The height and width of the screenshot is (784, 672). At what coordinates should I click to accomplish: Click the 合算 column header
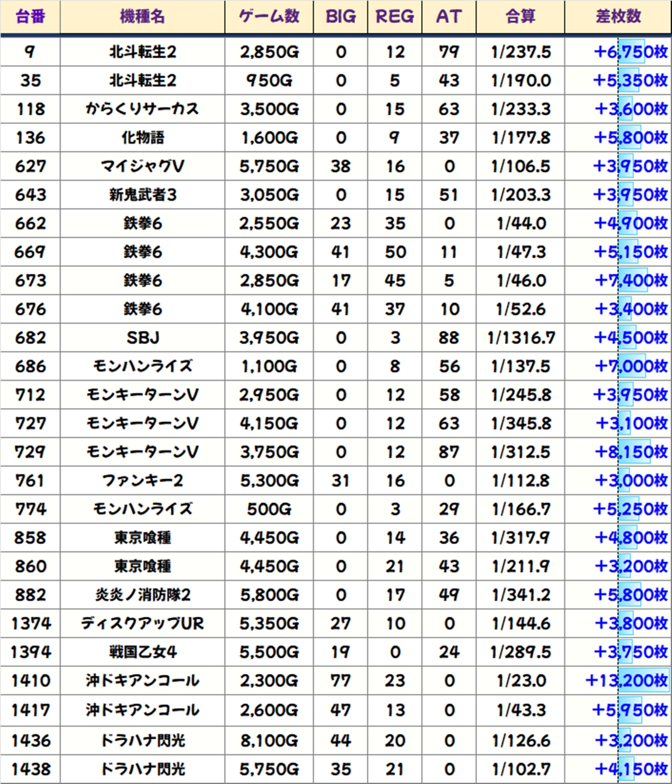[520, 16]
